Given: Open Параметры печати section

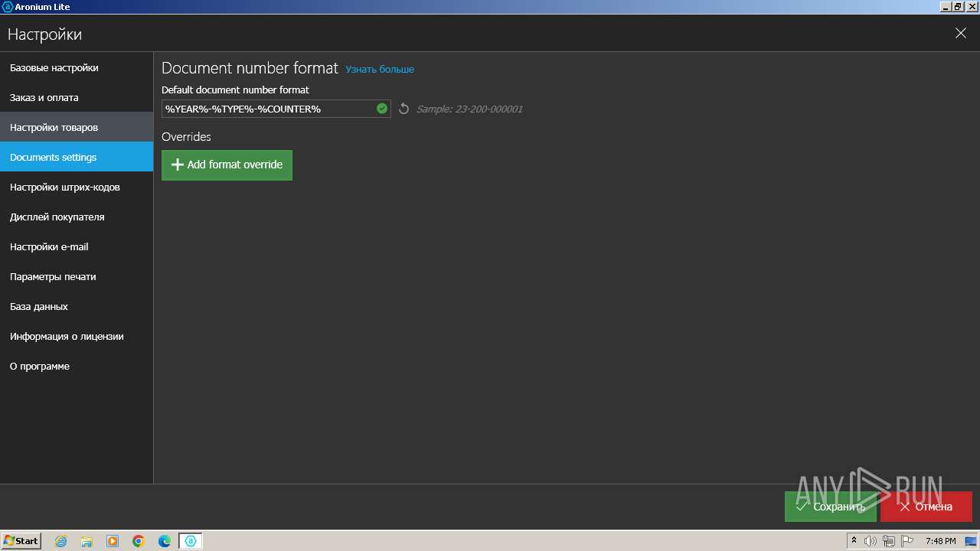Looking at the screenshot, I should pyautogui.click(x=77, y=276).
